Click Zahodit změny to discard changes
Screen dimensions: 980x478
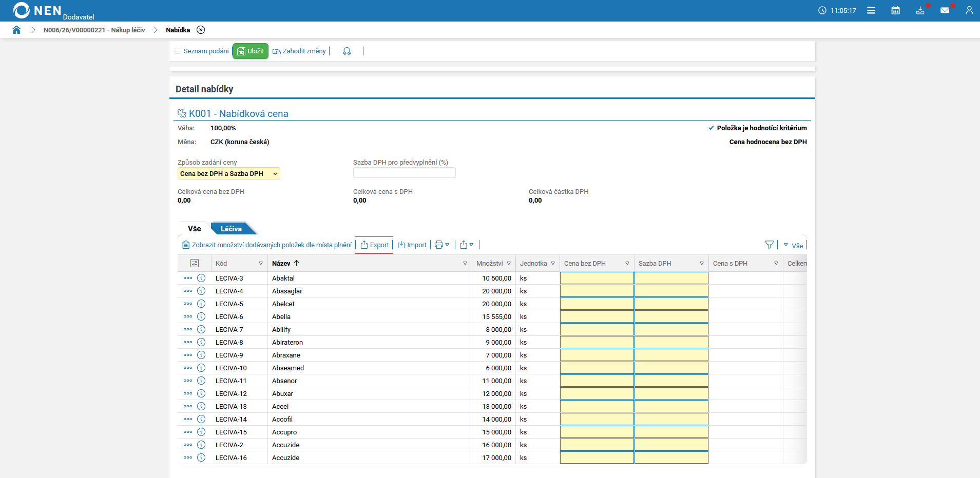click(299, 51)
